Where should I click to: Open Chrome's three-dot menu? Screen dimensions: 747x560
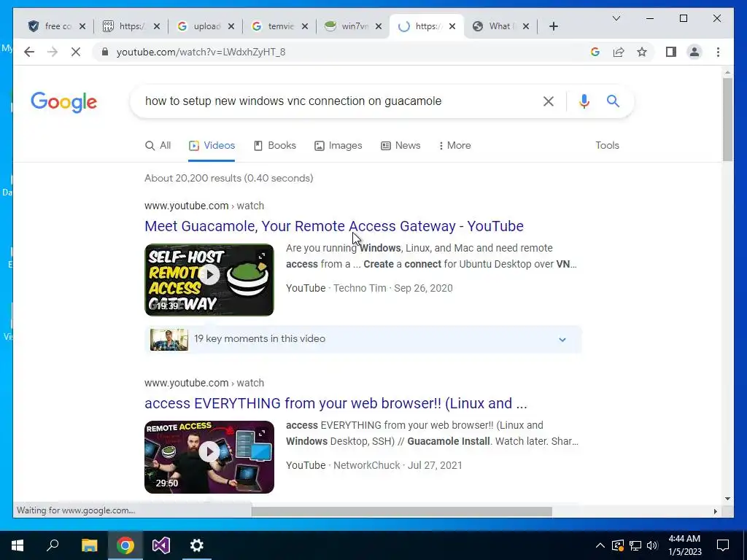pyautogui.click(x=718, y=52)
